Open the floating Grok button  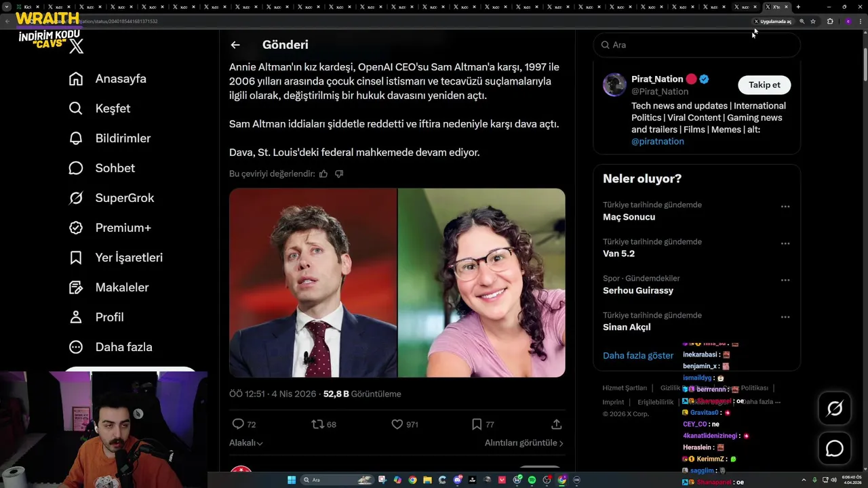point(834,408)
